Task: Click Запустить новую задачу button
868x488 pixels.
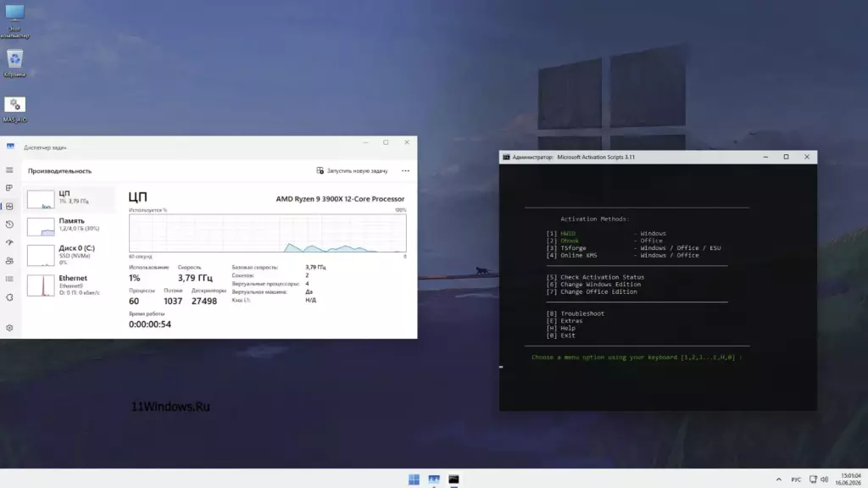Action: (352, 171)
